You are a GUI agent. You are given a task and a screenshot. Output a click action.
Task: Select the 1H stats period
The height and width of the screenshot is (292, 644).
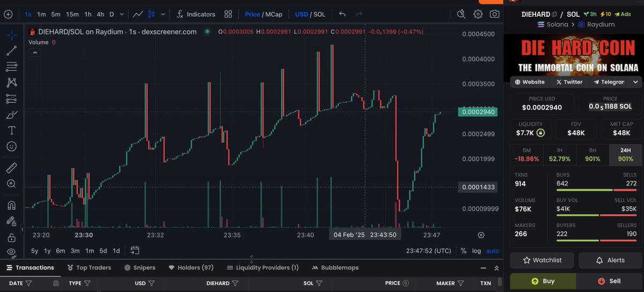point(559,155)
